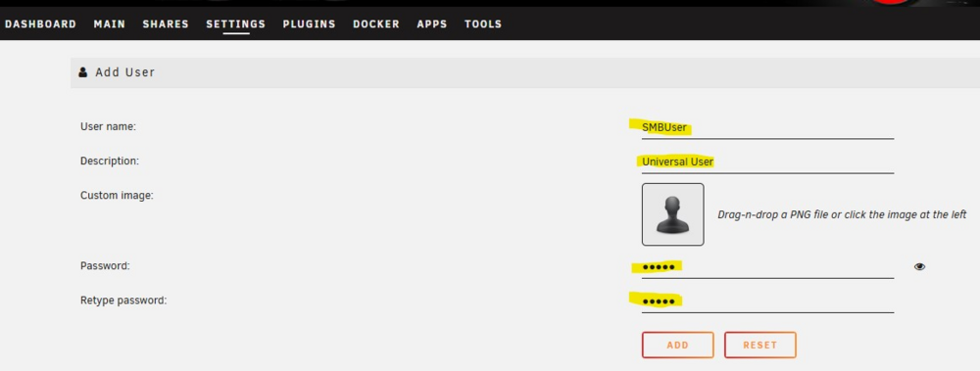Click the 'User name:' label
The height and width of the screenshot is (371, 980).
pyautogui.click(x=108, y=127)
